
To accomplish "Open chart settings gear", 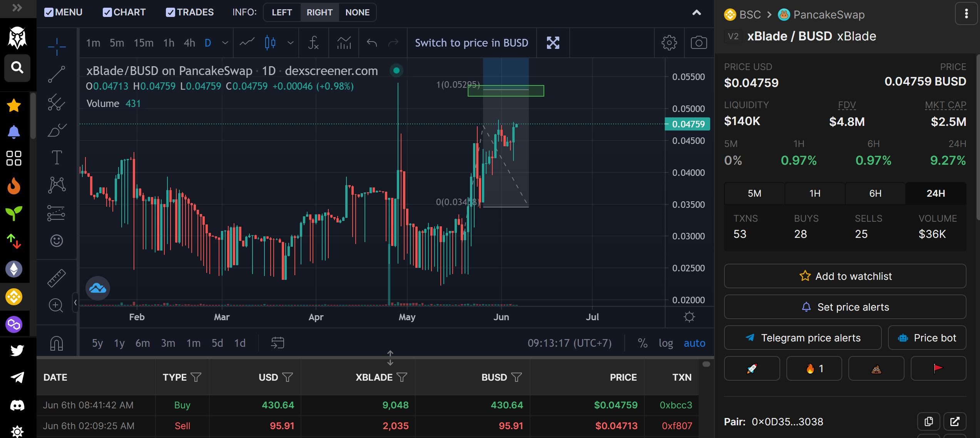I will coord(669,43).
